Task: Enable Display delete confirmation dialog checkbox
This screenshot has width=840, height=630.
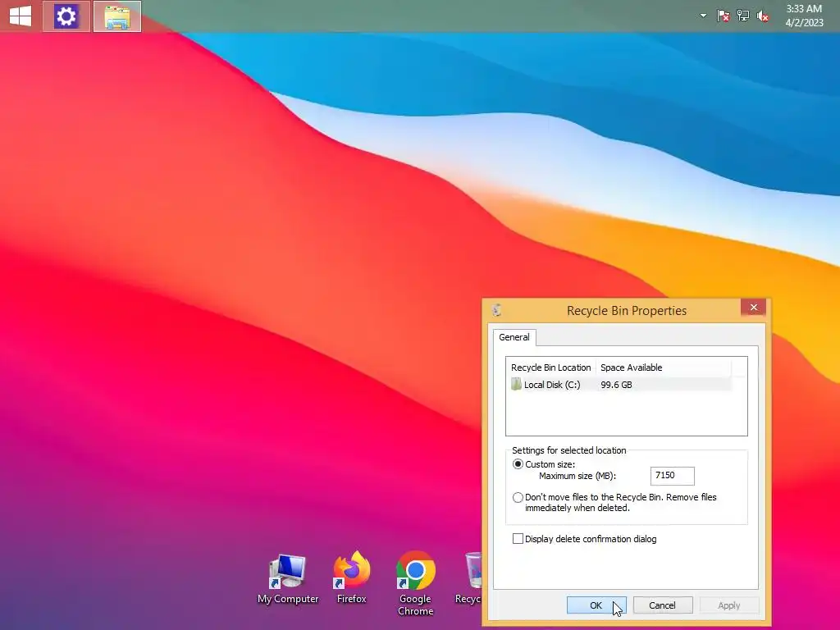Action: tap(518, 539)
